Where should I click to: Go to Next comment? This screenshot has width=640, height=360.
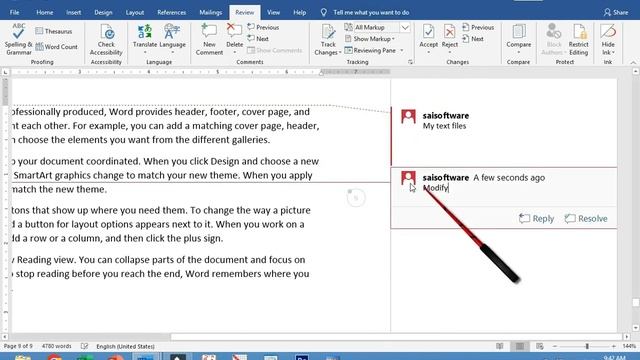[x=258, y=39]
